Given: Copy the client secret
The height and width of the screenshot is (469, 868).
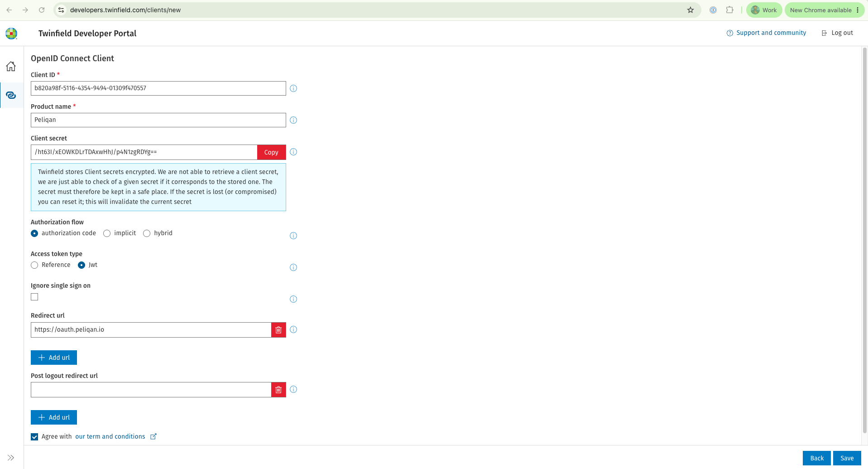Looking at the screenshot, I should (271, 152).
